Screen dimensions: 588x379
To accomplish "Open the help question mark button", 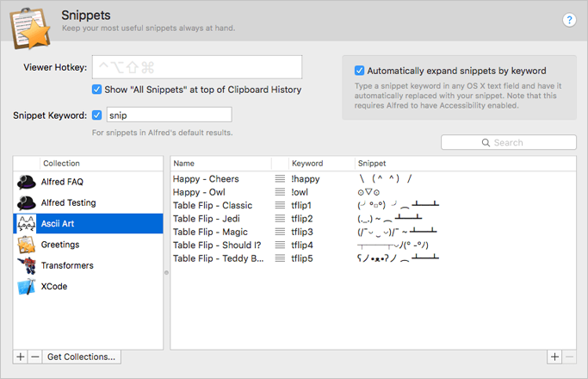I will click(x=569, y=20).
